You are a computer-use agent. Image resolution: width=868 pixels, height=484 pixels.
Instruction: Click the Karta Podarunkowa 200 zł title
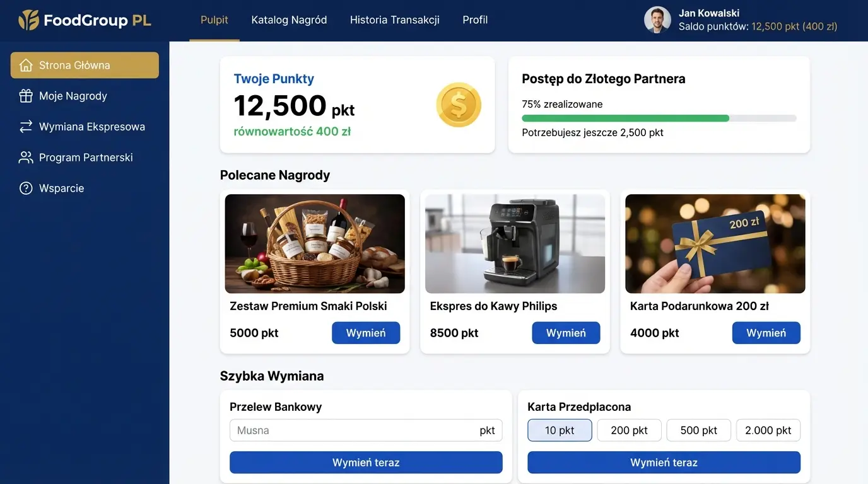click(700, 306)
